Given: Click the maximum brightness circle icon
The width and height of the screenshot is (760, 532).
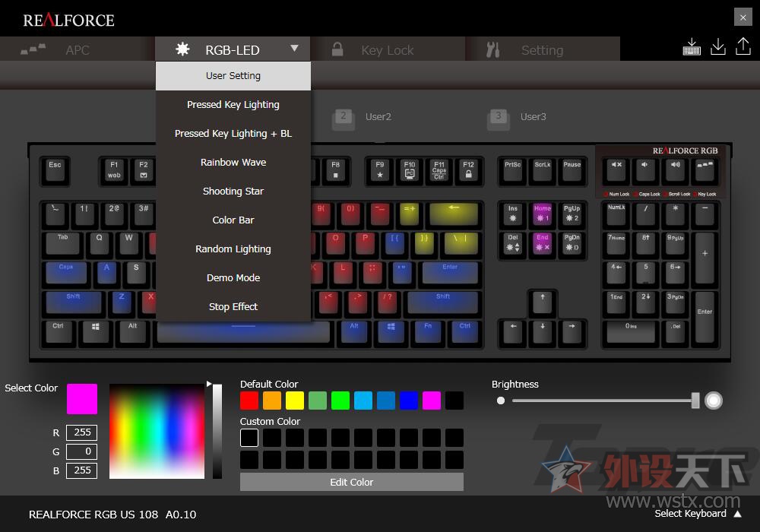Looking at the screenshot, I should pos(714,401).
